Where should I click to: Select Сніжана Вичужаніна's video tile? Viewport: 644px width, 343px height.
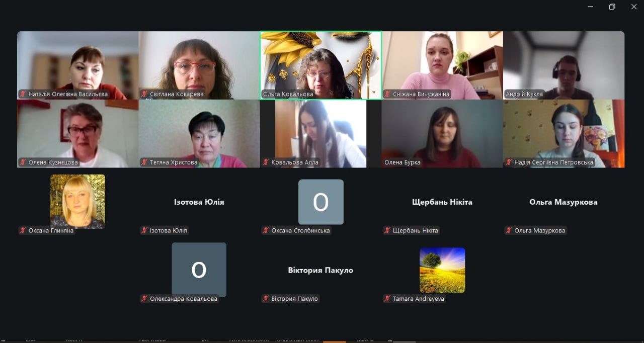coord(442,65)
